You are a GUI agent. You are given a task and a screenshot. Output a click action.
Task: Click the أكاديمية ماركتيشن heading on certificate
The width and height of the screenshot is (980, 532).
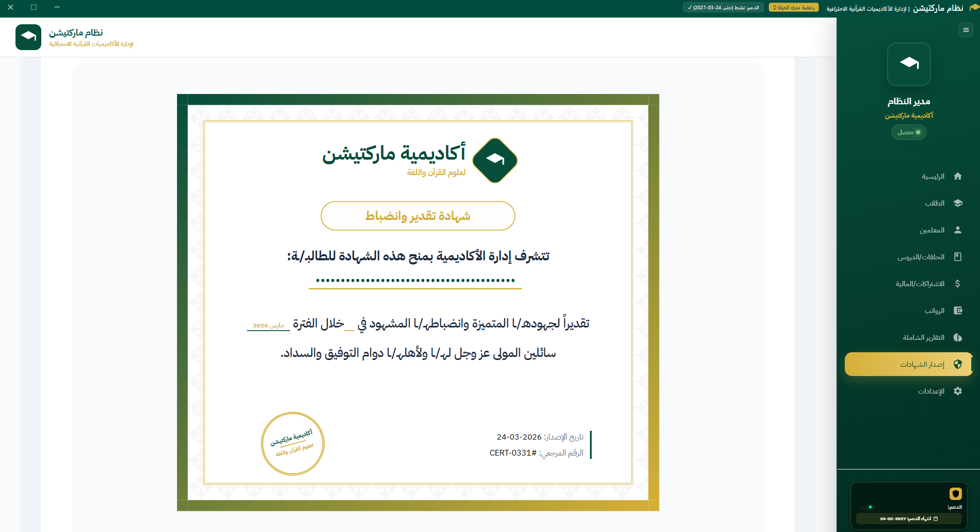click(x=394, y=153)
